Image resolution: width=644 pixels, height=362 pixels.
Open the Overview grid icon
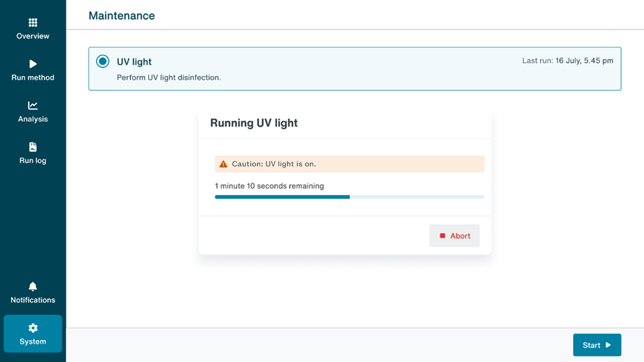pos(33,22)
